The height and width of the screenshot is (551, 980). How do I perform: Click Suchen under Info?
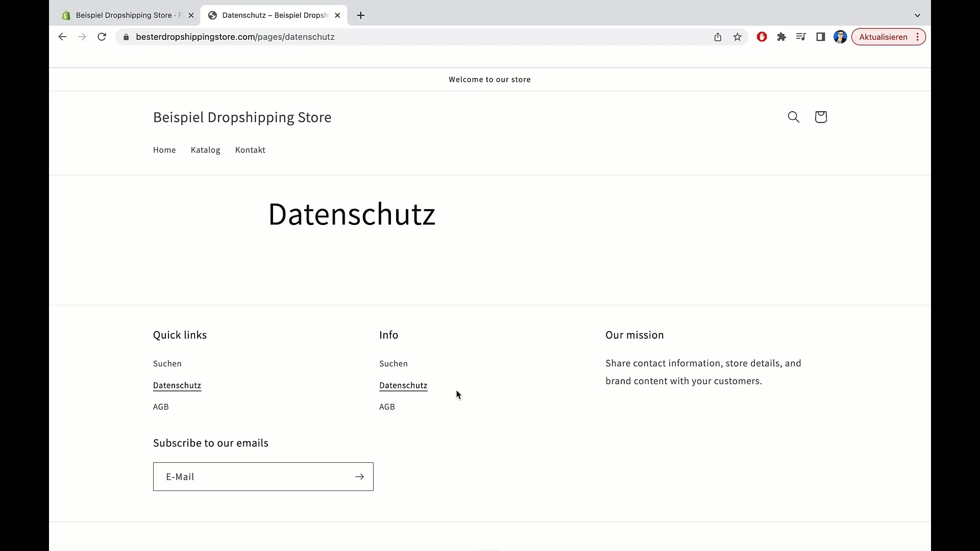(394, 364)
